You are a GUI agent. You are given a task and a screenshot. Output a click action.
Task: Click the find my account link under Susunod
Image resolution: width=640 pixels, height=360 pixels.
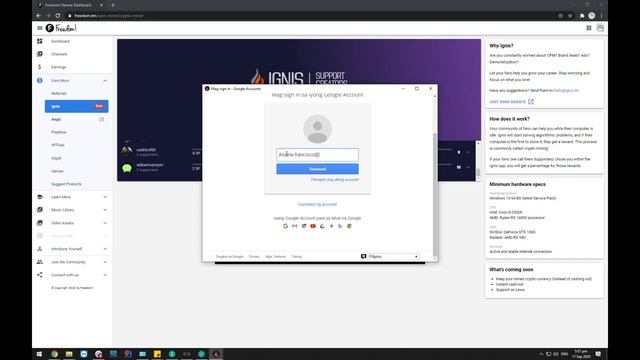[x=335, y=180]
